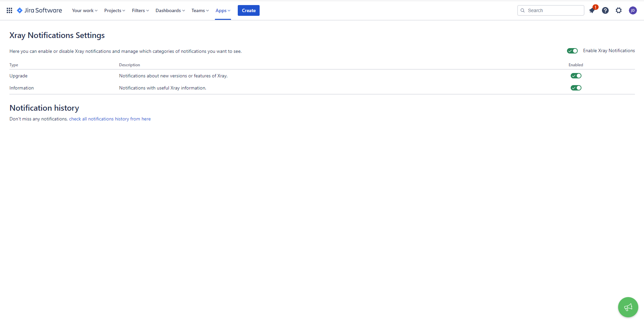Focus the Search input field
644x323 pixels.
pos(551,10)
